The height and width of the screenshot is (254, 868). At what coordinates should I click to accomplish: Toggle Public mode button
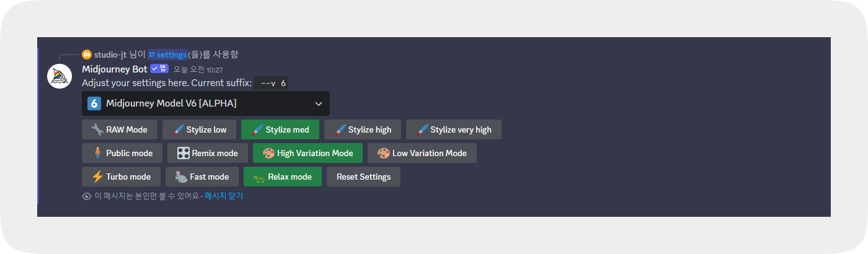[x=122, y=153]
